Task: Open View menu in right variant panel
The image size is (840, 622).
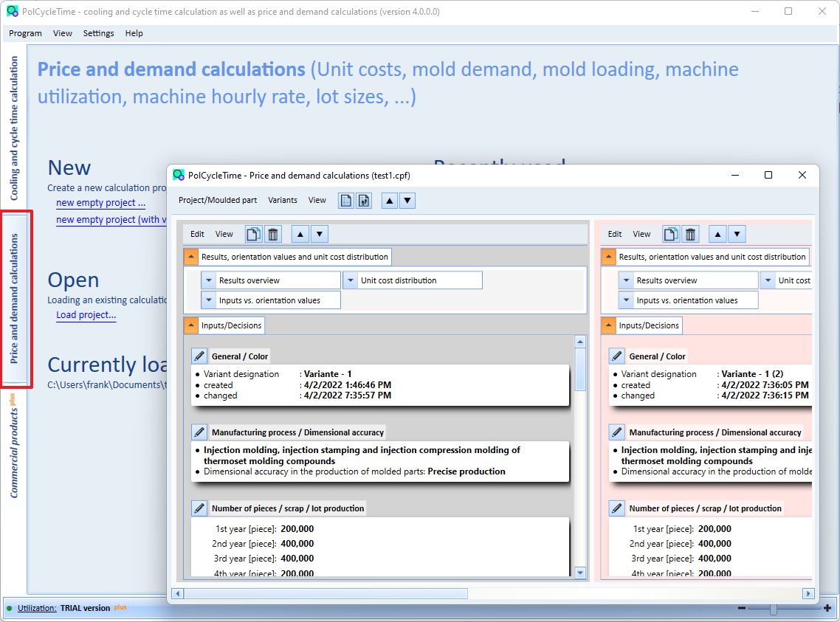Action: click(x=641, y=234)
